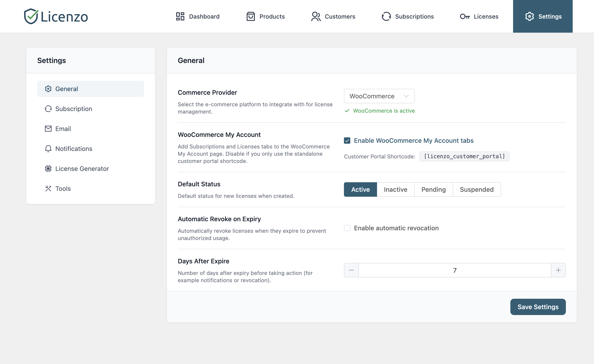This screenshot has width=594, height=364.
Task: Increase Days After Expire with plus button
Action: (558, 270)
